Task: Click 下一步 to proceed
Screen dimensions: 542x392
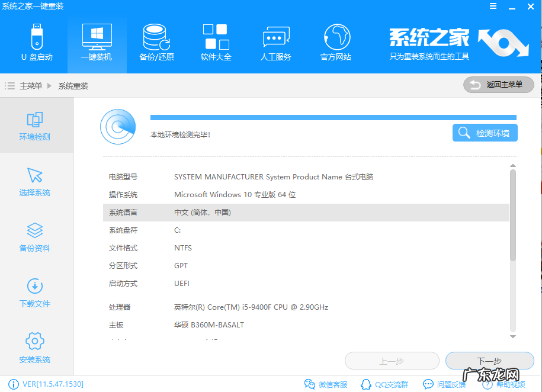Action: coord(489,361)
